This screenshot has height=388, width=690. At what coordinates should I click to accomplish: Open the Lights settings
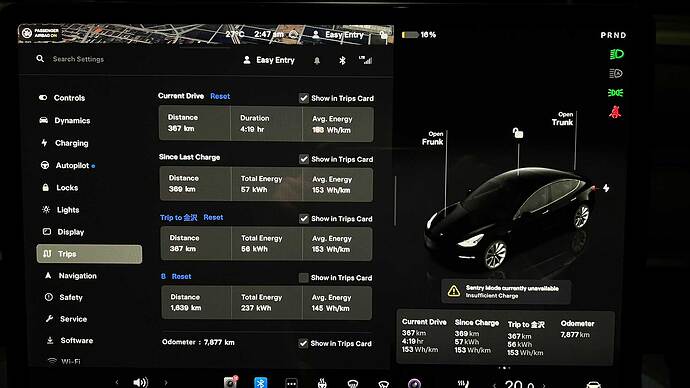(61, 210)
